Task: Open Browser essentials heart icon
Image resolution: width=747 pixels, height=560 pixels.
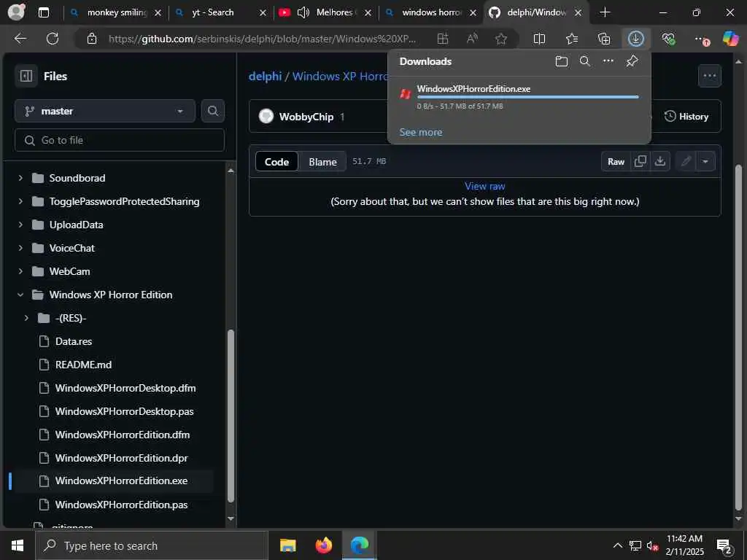Action: pos(668,39)
